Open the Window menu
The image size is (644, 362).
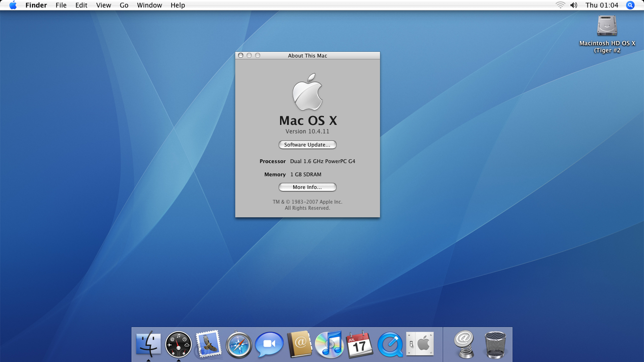pyautogui.click(x=149, y=5)
